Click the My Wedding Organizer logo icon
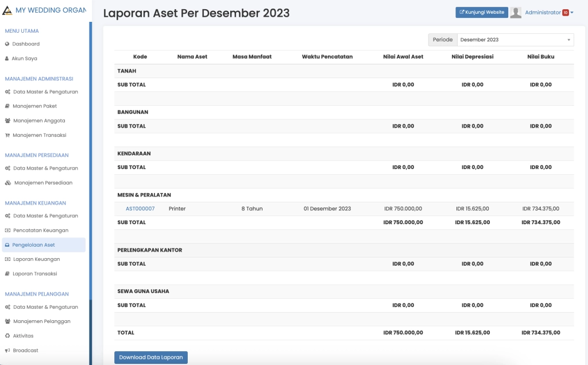The height and width of the screenshot is (365, 588). tap(7, 10)
